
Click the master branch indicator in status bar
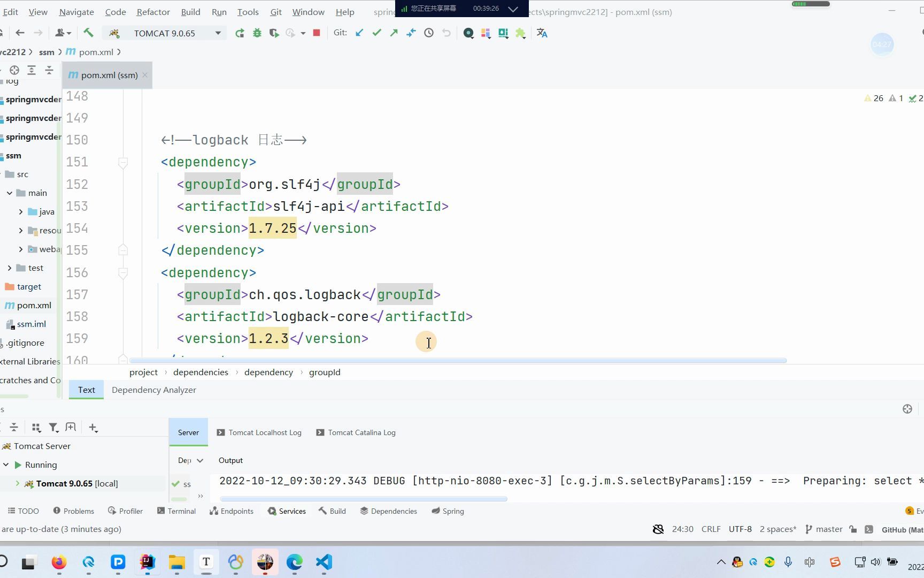click(828, 529)
